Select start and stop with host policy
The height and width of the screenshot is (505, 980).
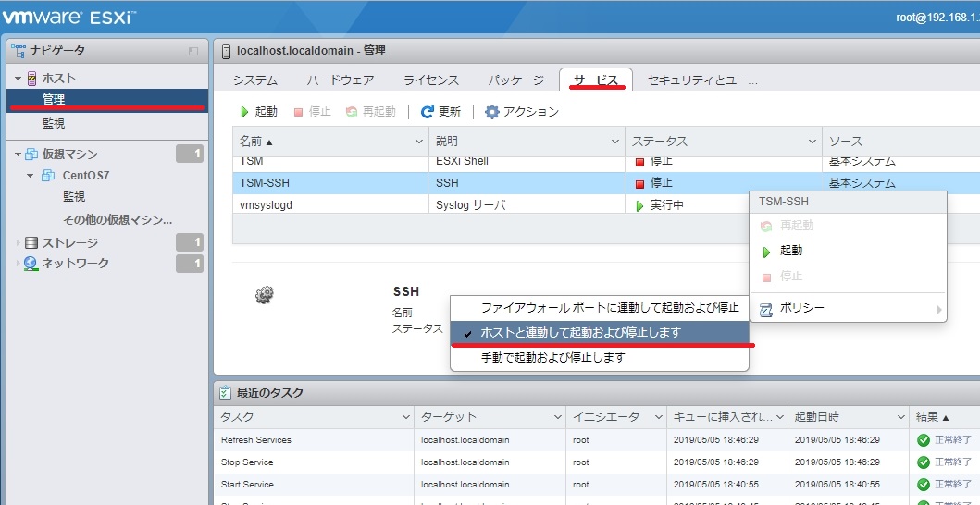(600, 333)
